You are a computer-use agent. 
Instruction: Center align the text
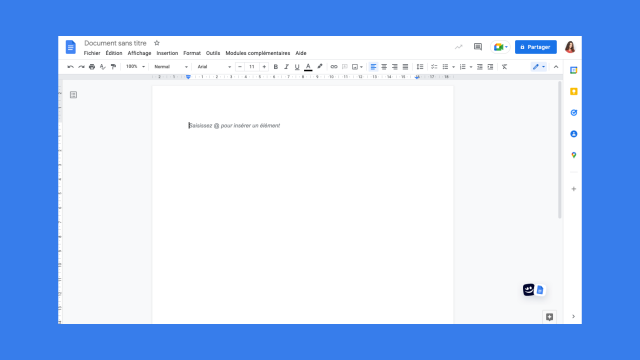point(384,67)
